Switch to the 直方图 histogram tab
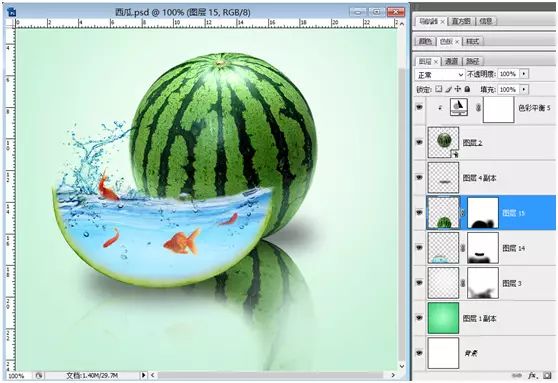 pyautogui.click(x=461, y=21)
